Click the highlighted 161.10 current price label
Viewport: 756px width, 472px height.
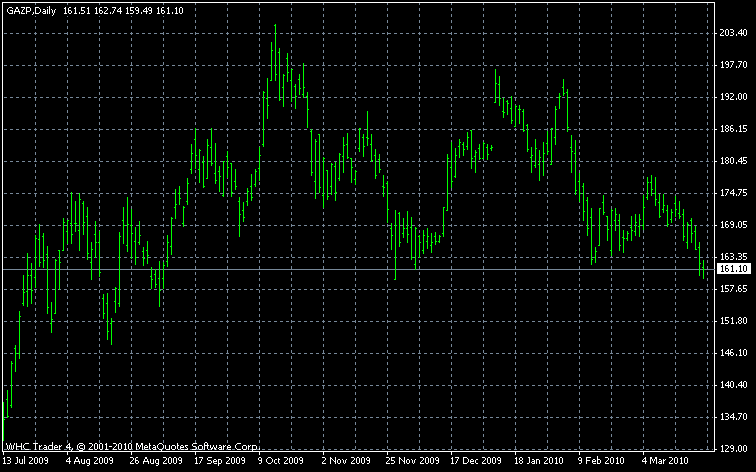point(734,269)
